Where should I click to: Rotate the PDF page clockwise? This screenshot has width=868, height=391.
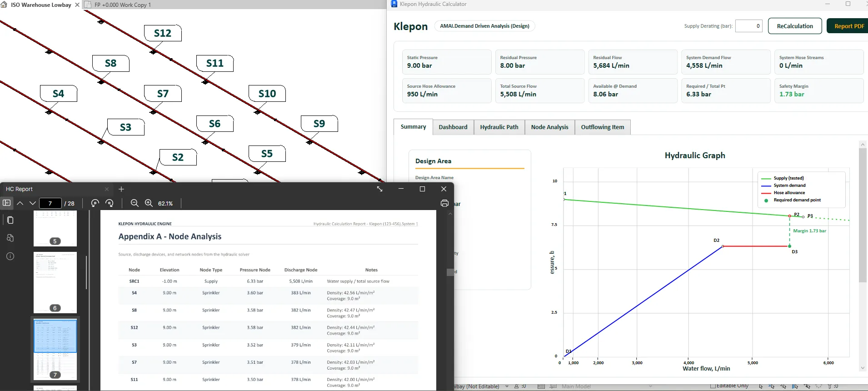point(110,203)
